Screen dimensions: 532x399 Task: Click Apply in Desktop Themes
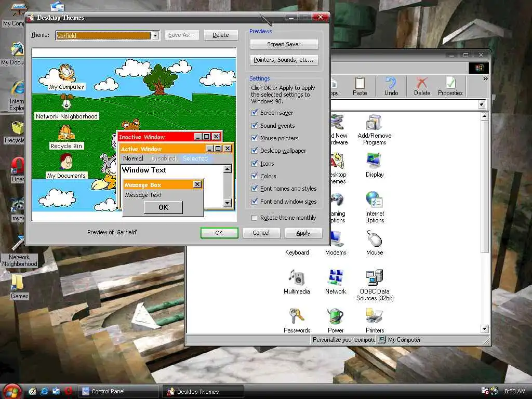click(x=303, y=233)
